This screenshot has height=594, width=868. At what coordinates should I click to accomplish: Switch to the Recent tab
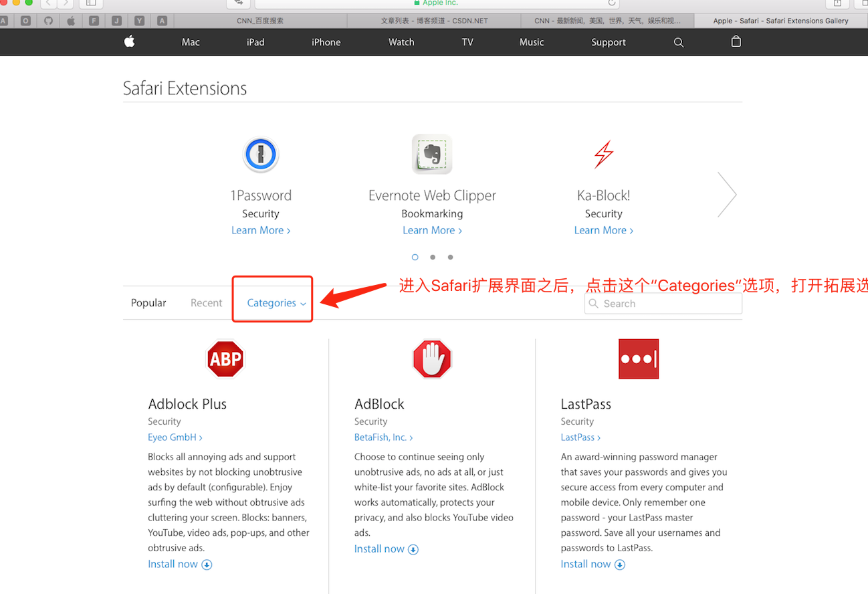[x=206, y=303]
